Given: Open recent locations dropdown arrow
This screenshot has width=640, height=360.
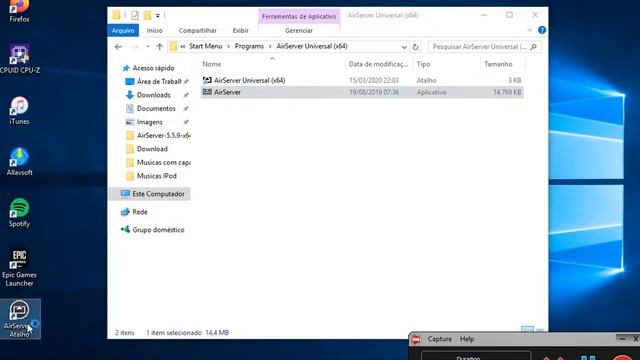Looking at the screenshot, I should [148, 47].
